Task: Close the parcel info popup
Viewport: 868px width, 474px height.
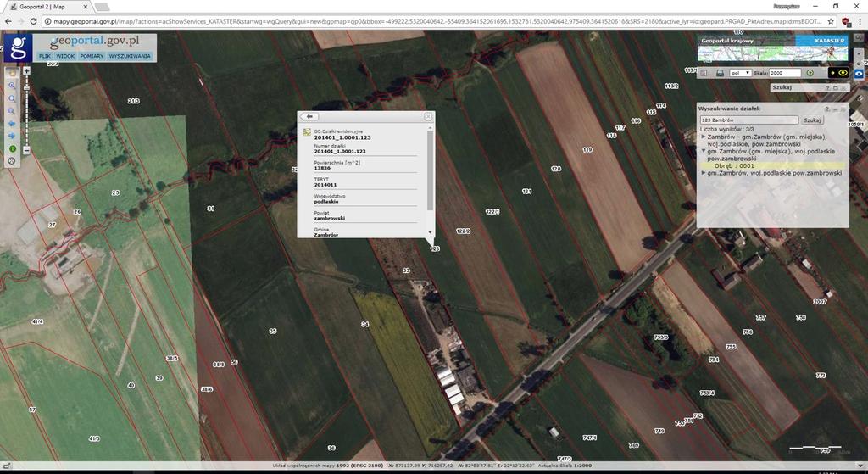Action: click(428, 117)
